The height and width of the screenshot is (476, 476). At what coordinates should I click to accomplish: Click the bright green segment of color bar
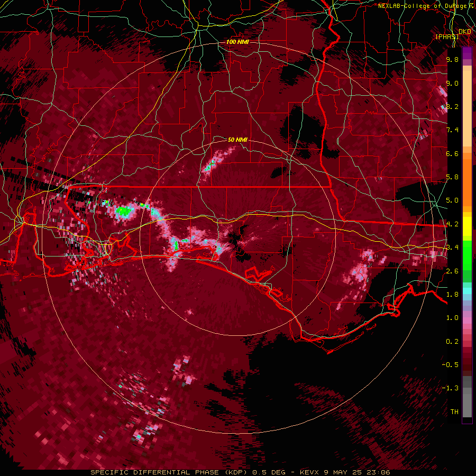(467, 255)
